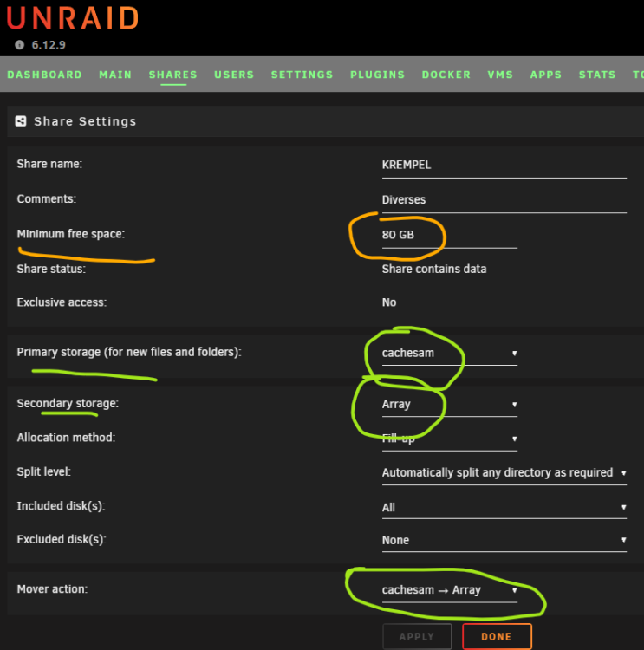Open the Excluded disk(s) None dropdown

click(504, 540)
